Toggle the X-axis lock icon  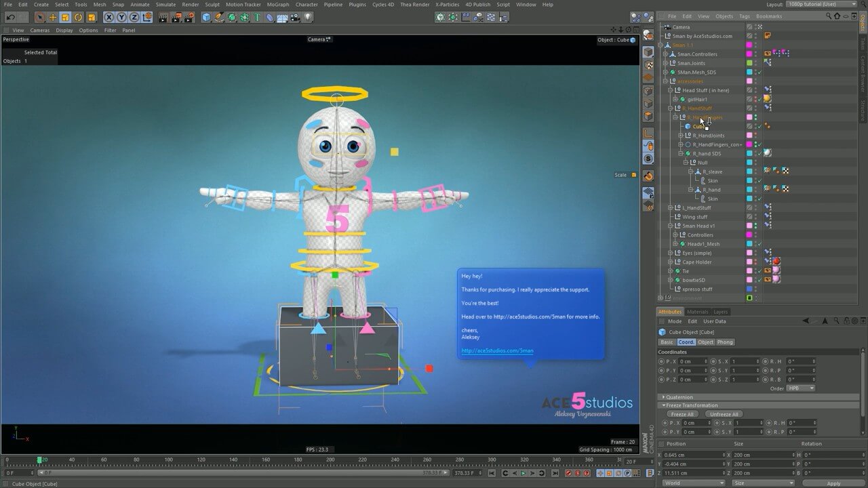pyautogui.click(x=108, y=17)
